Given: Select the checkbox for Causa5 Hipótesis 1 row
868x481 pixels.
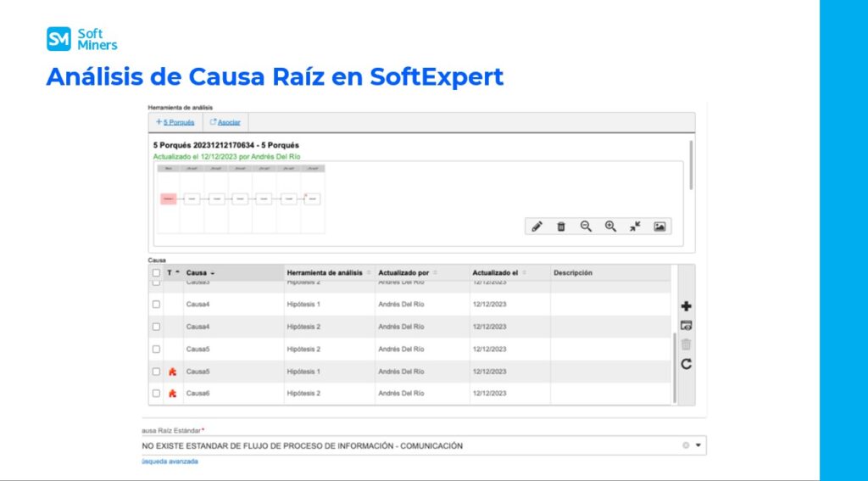Looking at the screenshot, I should coord(156,372).
